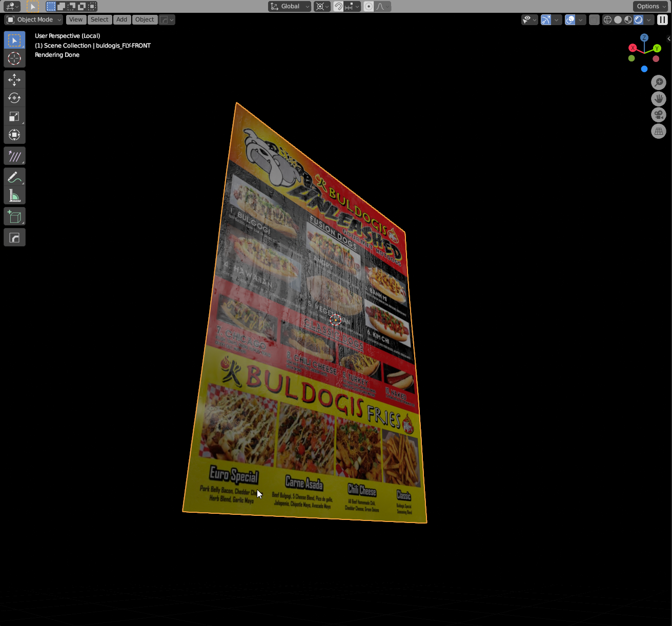
Task: Set selection mode to Invert
Action: pyautogui.click(x=82, y=7)
